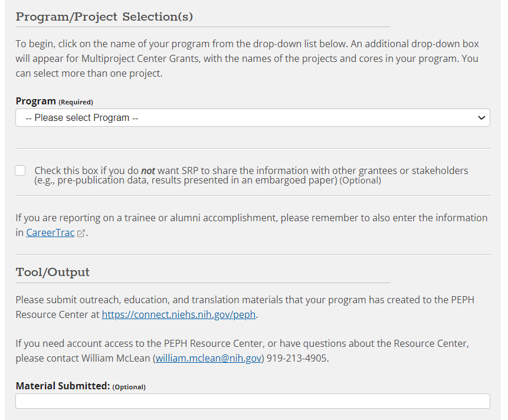508x420 pixels.
Task: Click the bold italic word "not"
Action: 148,170
